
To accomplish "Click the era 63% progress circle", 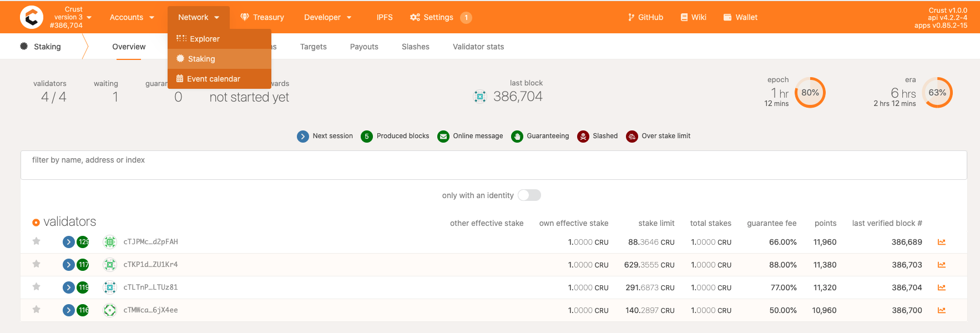I will point(937,93).
